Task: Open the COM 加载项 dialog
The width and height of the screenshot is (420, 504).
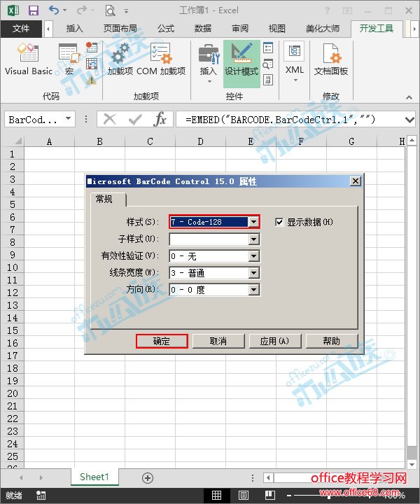Action: (161, 60)
